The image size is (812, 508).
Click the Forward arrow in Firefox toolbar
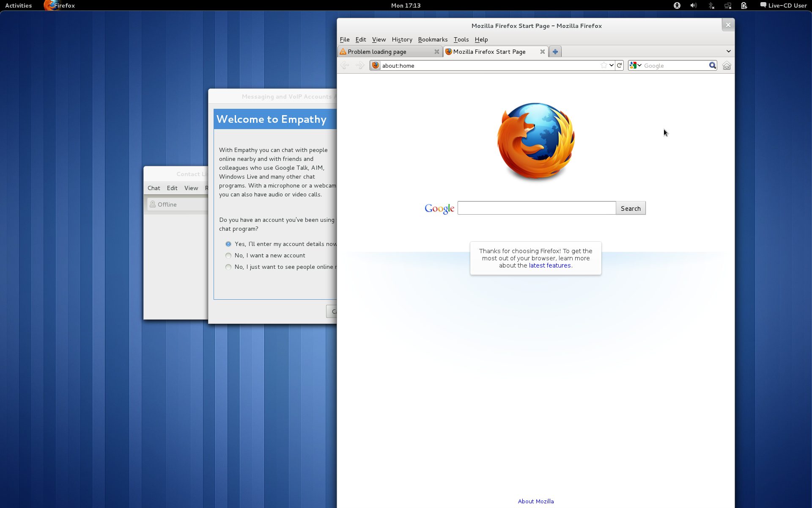pyautogui.click(x=360, y=65)
